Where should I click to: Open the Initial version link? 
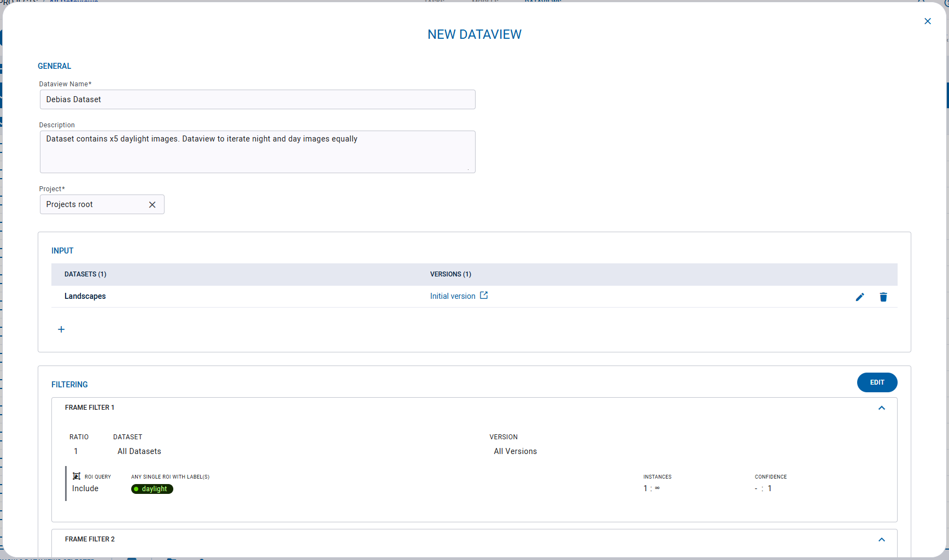[x=452, y=296]
